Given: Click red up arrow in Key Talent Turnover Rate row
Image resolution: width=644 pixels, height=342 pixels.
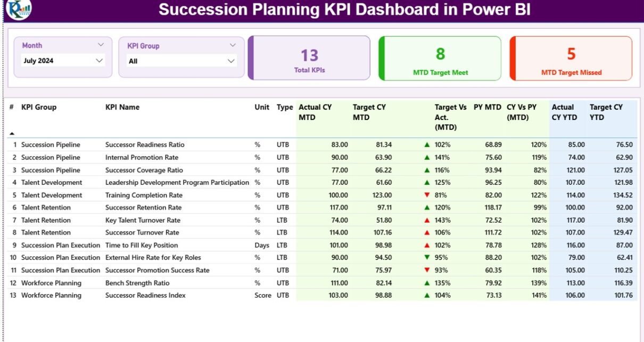Looking at the screenshot, I should tap(427, 220).
